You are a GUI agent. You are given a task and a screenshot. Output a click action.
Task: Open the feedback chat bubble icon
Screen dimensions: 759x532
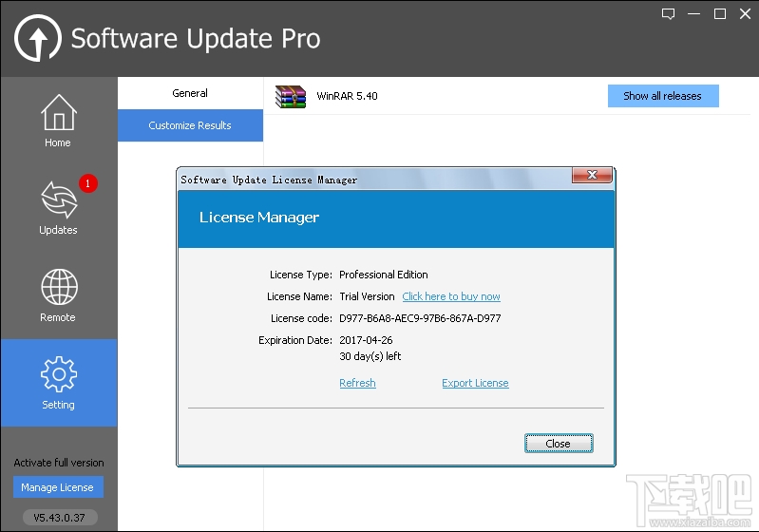(668, 14)
